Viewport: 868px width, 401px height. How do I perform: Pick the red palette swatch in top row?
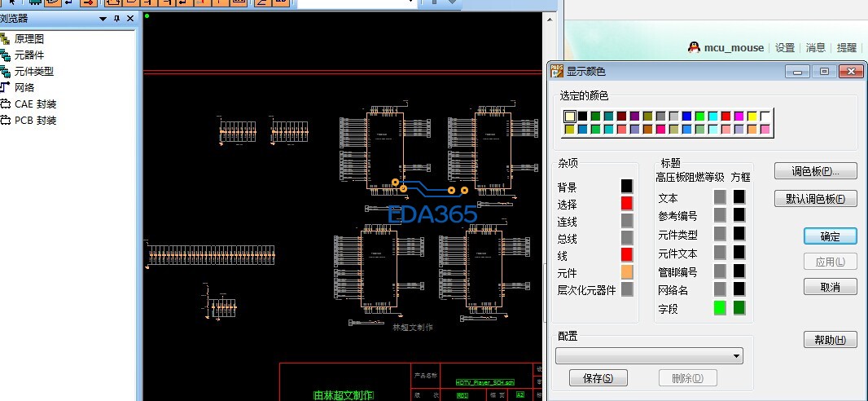726,117
